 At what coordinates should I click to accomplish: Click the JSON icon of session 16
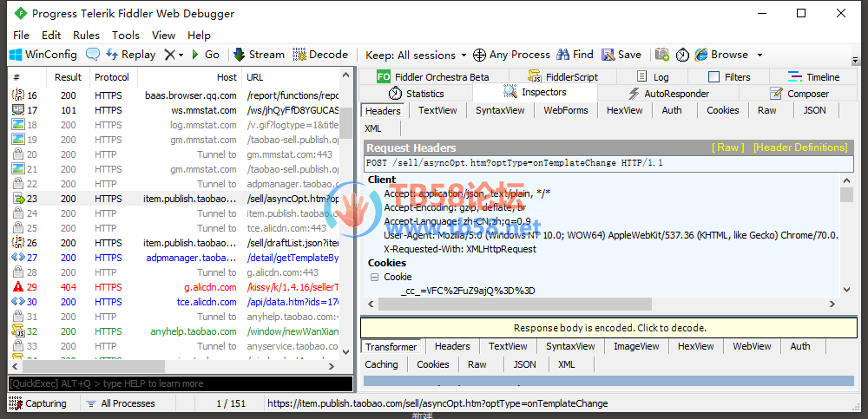pos(17,95)
